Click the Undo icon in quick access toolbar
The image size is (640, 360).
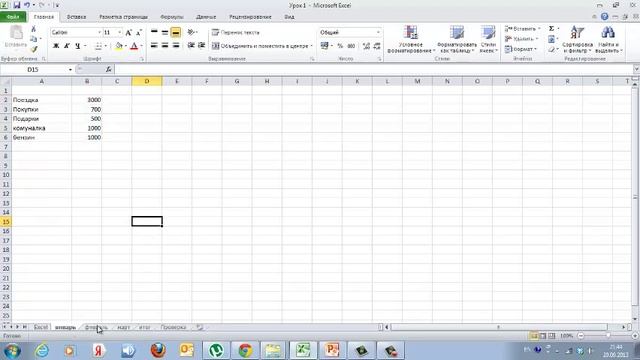point(27,5)
